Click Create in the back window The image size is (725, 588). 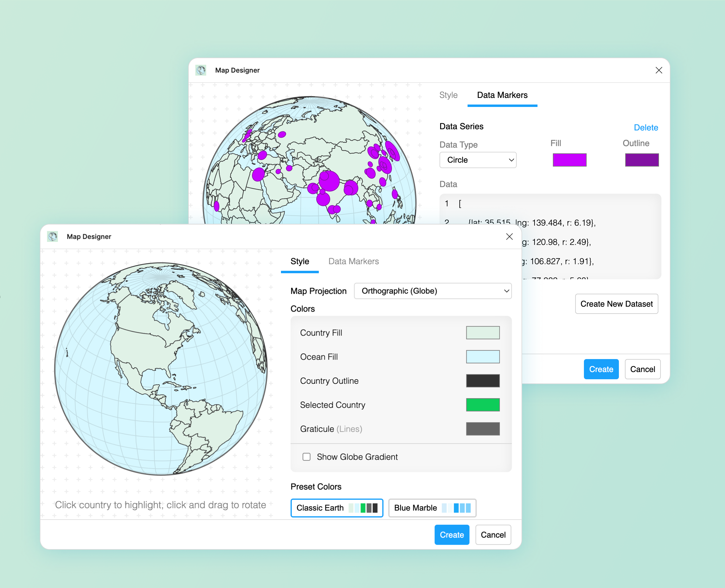[601, 369]
